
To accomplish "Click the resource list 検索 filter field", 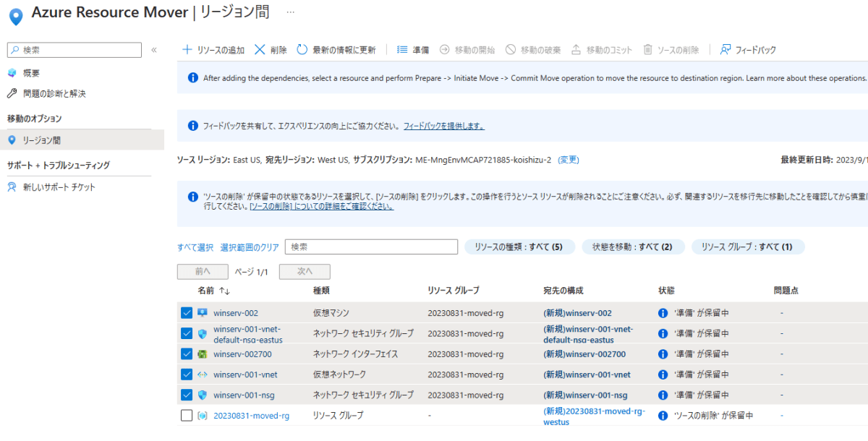I will 371,247.
